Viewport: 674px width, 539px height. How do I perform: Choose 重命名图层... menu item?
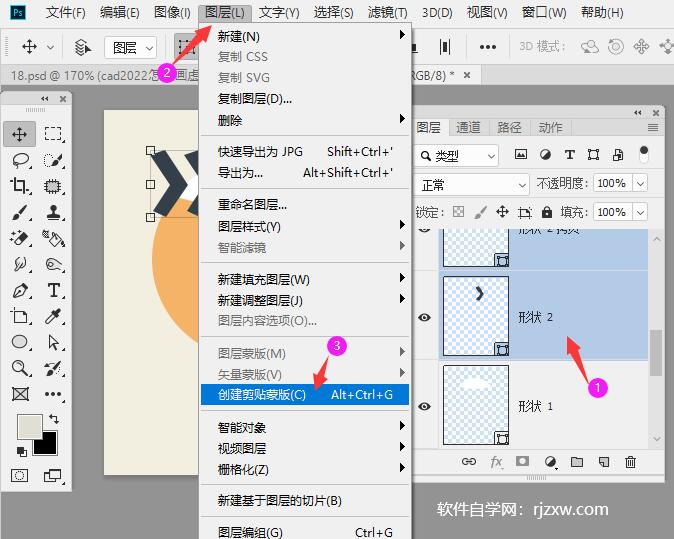tap(305, 205)
